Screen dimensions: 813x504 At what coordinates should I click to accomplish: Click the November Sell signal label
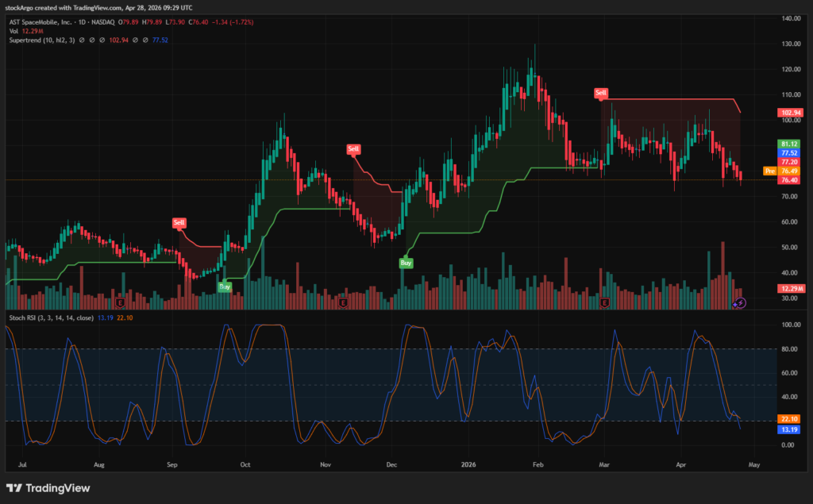coord(353,148)
